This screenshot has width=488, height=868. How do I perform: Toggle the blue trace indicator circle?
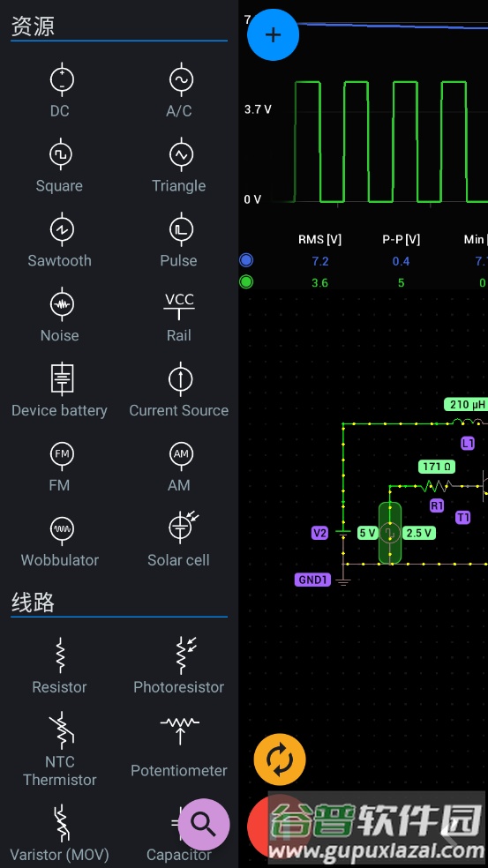(246, 260)
